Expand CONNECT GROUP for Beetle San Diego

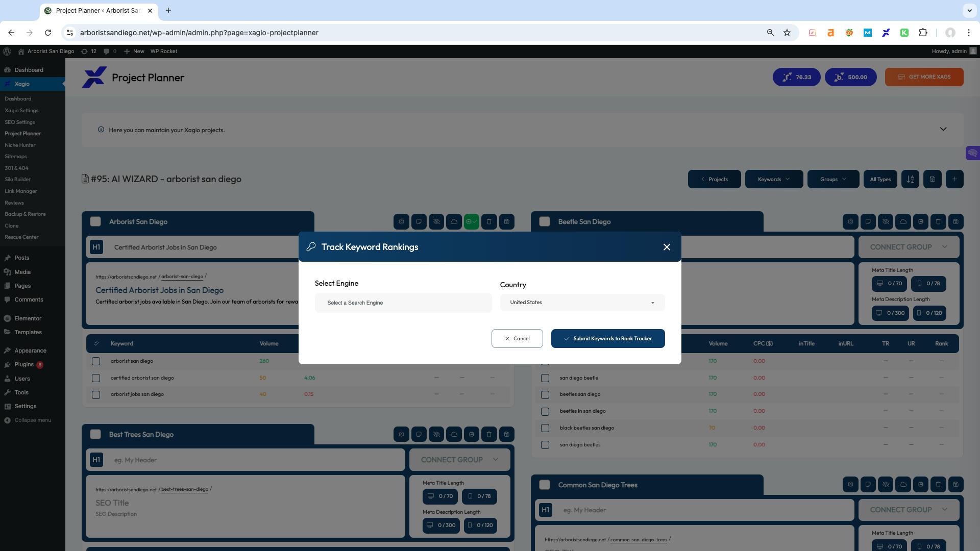point(909,247)
